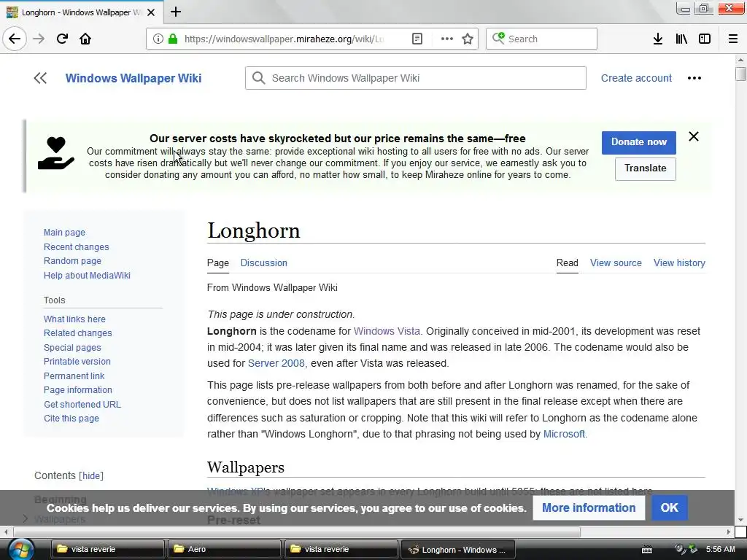Reload the current page

(x=62, y=39)
